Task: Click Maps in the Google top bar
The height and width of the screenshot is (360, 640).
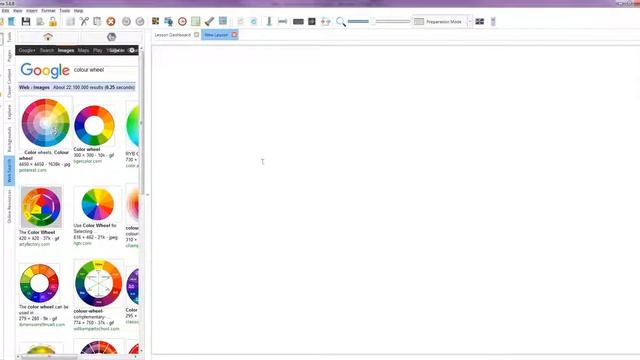Action: click(x=83, y=50)
